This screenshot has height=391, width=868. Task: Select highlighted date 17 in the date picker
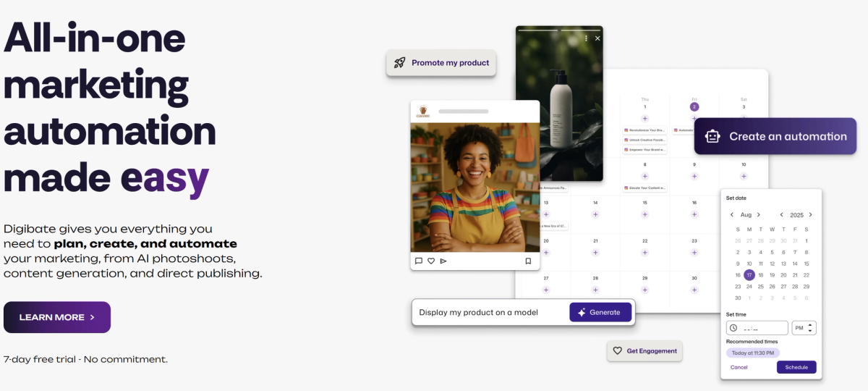[749, 275]
